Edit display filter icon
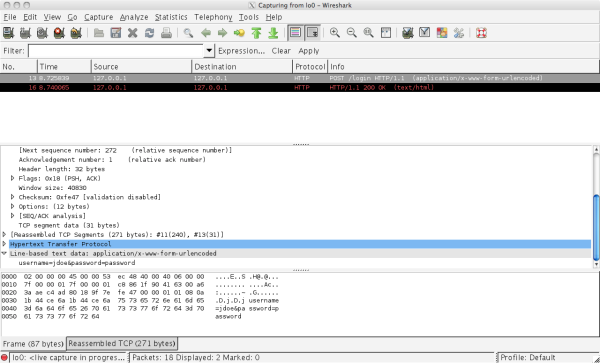The width and height of the screenshot is (600, 363). (424, 33)
